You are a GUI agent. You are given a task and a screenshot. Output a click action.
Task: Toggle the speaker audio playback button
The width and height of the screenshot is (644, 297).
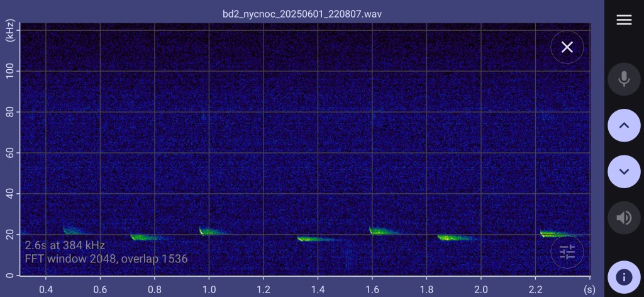coord(624,218)
